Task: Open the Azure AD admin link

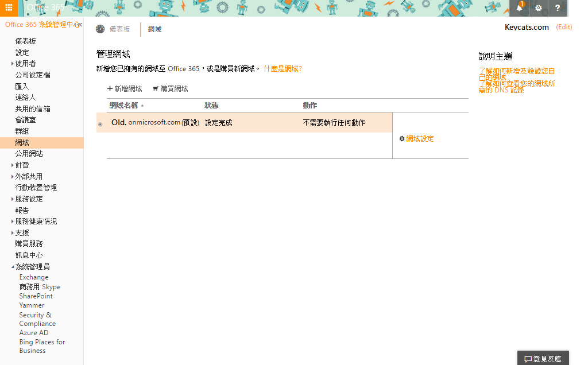Action: point(34,333)
